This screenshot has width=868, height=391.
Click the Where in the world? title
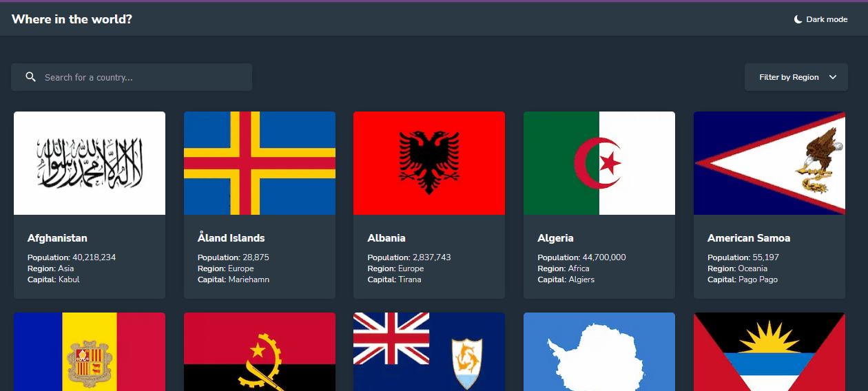pos(72,19)
